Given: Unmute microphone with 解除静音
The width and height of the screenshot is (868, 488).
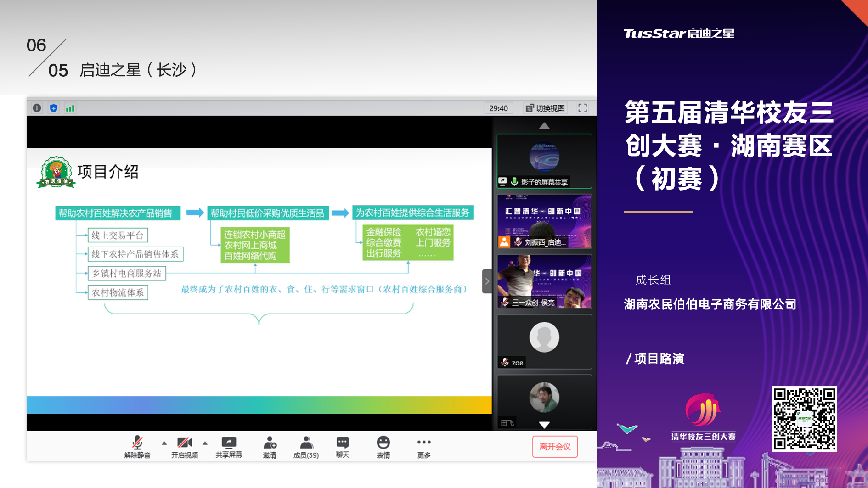Looking at the screenshot, I should (137, 447).
